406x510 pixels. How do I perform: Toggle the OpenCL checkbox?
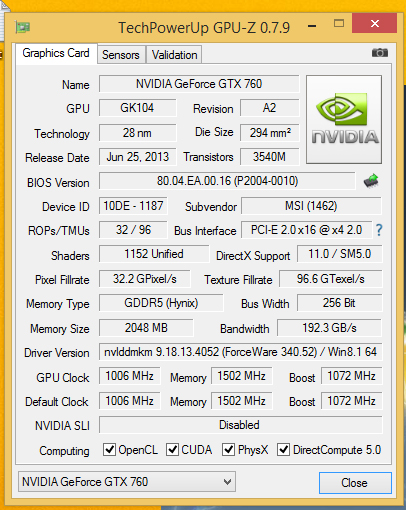pos(109,449)
